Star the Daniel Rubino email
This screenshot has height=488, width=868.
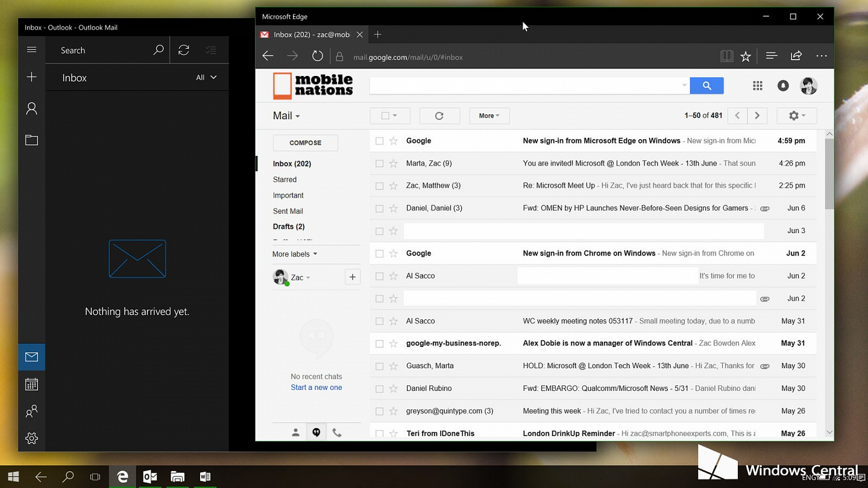click(x=394, y=389)
